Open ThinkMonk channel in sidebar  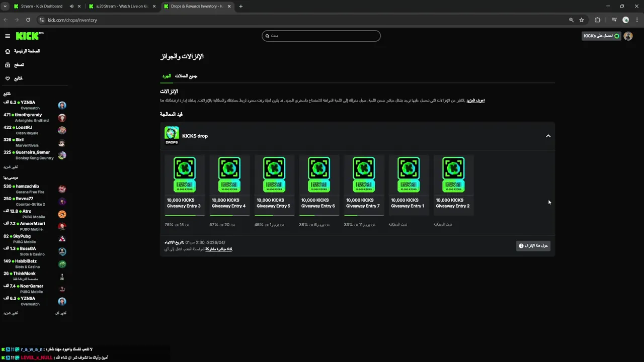point(35,276)
